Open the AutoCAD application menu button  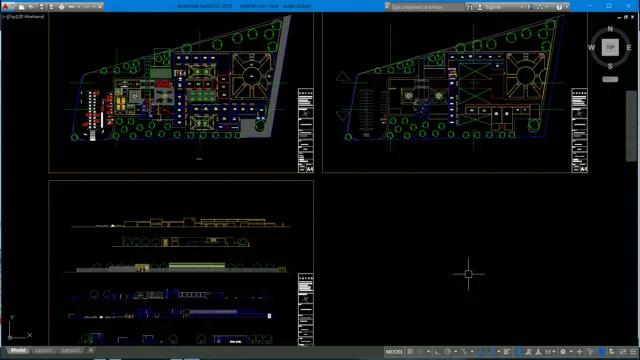(6, 6)
